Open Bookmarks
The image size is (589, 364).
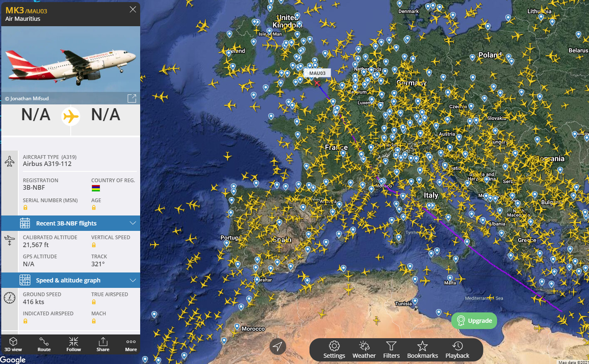(x=423, y=350)
